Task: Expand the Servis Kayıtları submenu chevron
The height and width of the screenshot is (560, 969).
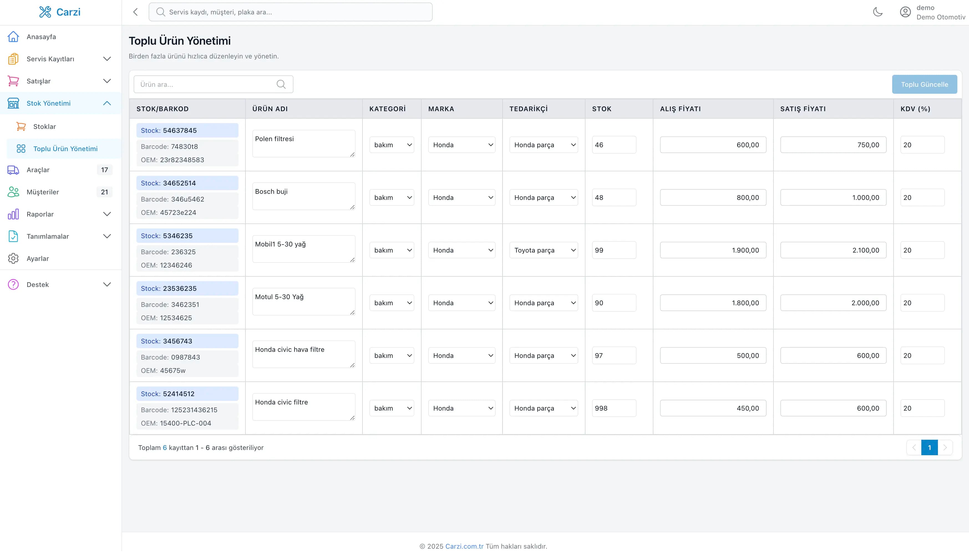Action: pos(107,59)
